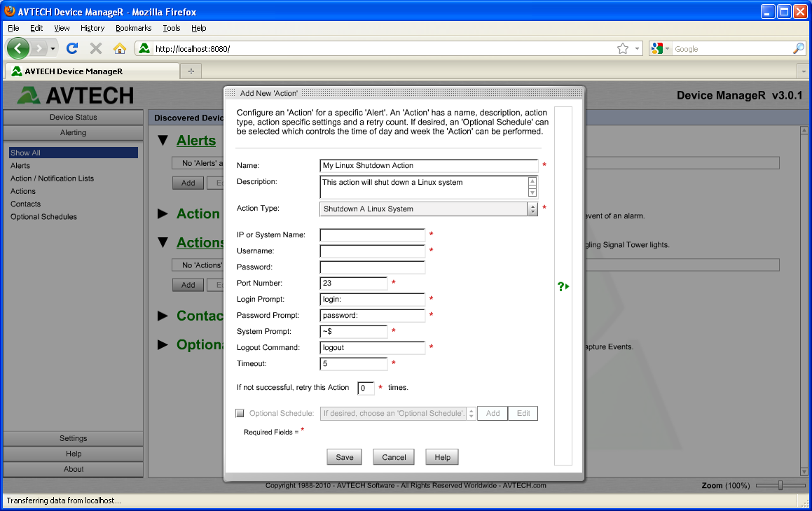
Task: Click into the Name field
Action: click(x=429, y=165)
